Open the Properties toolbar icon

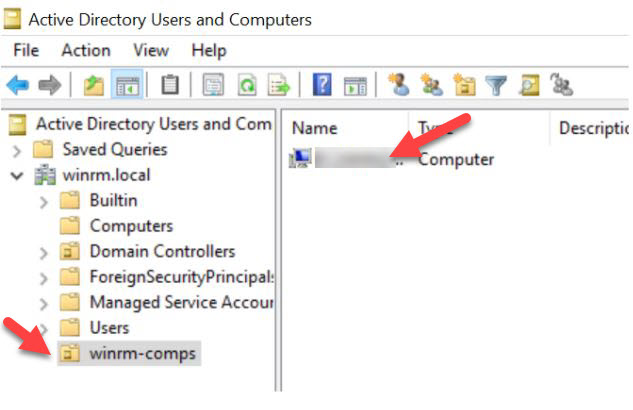(213, 85)
